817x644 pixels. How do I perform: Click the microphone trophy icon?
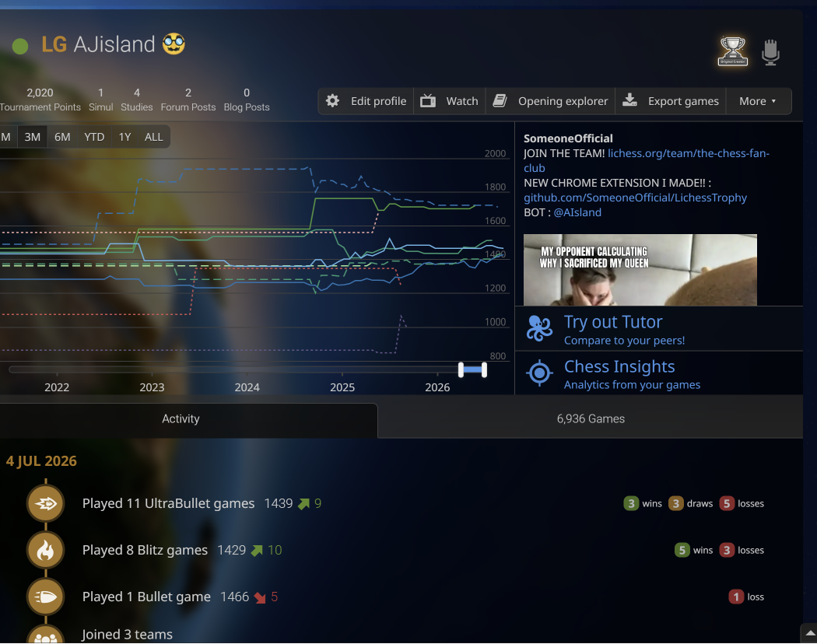[770, 52]
